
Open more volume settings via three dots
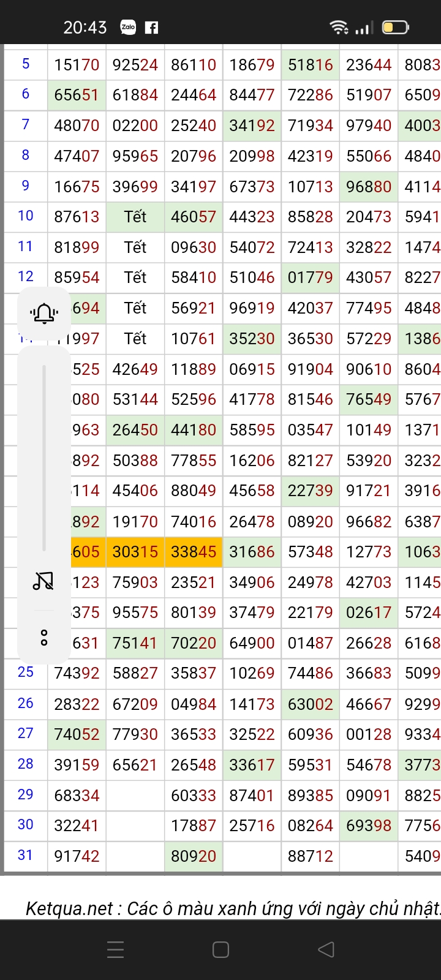pyautogui.click(x=44, y=638)
